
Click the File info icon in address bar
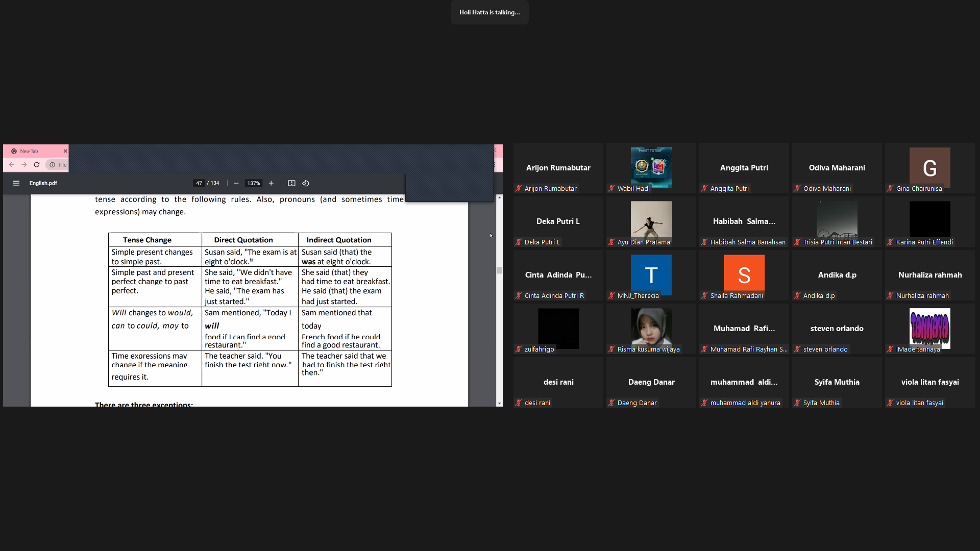click(52, 165)
